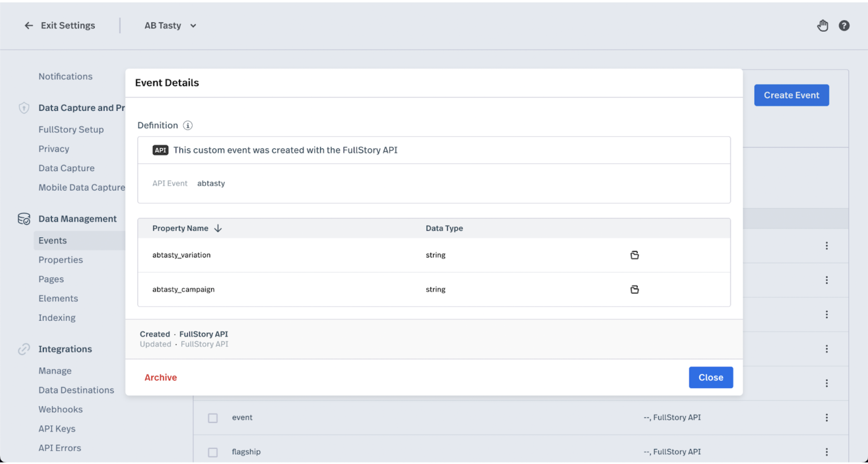Open more options for event row
This screenshot has height=464, width=868.
point(826,418)
